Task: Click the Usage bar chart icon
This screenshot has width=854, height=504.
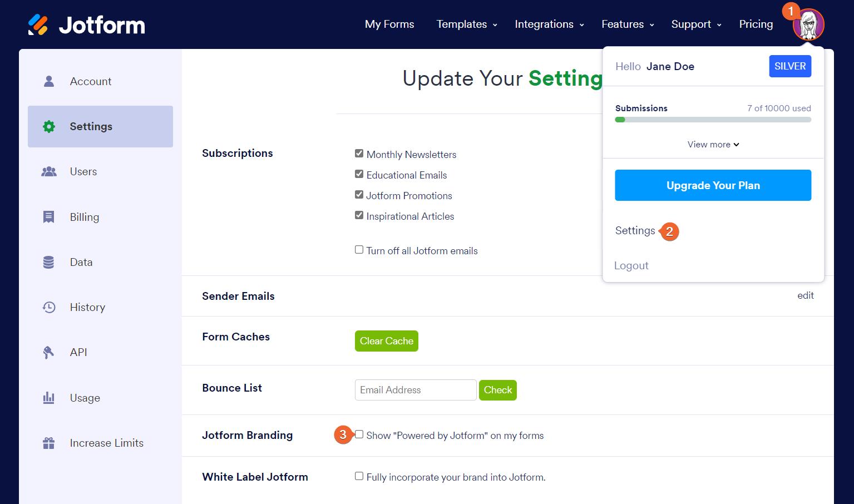Action: coord(49,398)
